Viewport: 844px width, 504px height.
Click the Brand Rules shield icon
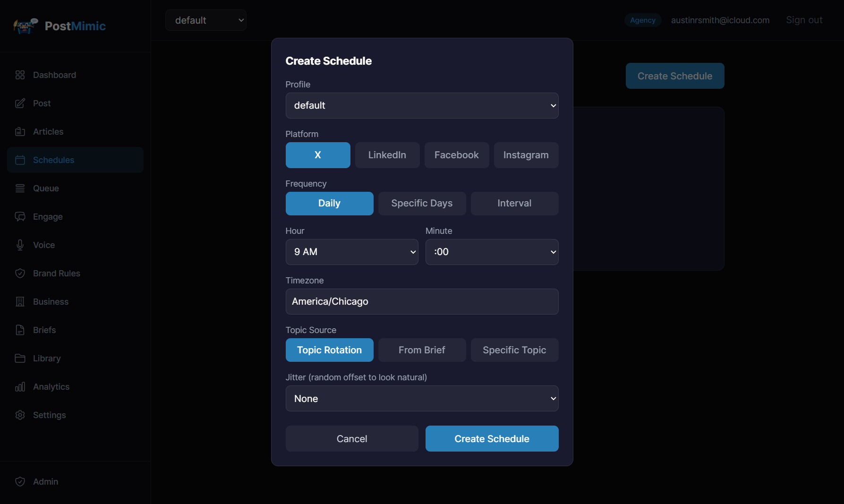20,273
